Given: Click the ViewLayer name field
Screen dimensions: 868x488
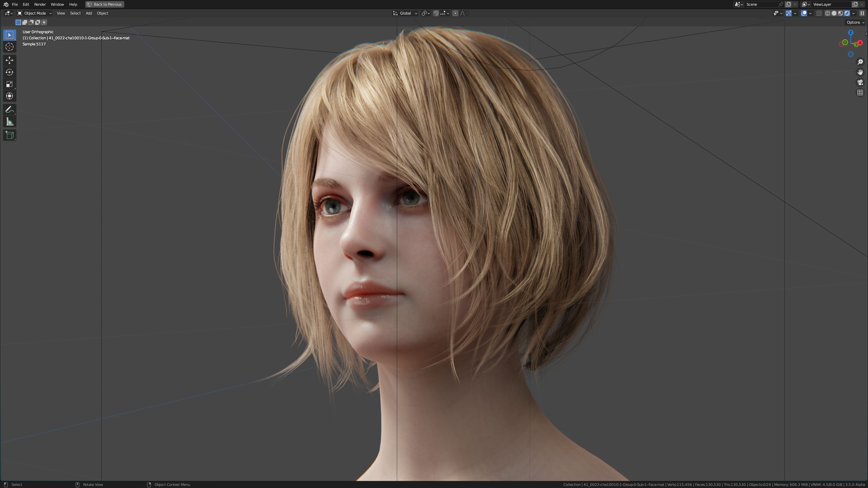Looking at the screenshot, I should 831,4.
